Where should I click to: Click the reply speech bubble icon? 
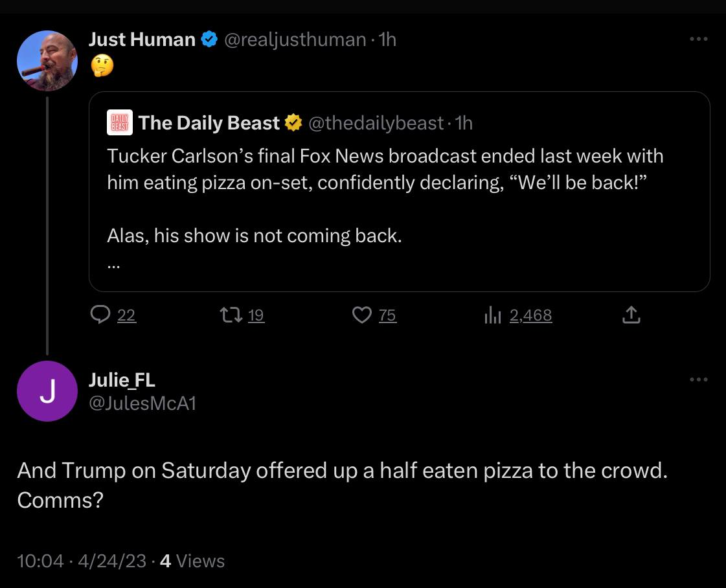(100, 315)
